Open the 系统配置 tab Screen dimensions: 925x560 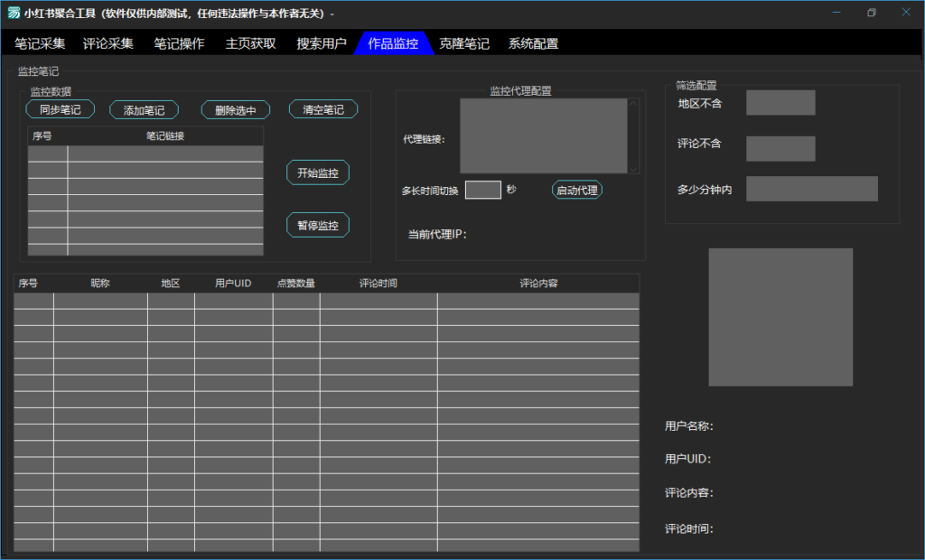point(533,43)
